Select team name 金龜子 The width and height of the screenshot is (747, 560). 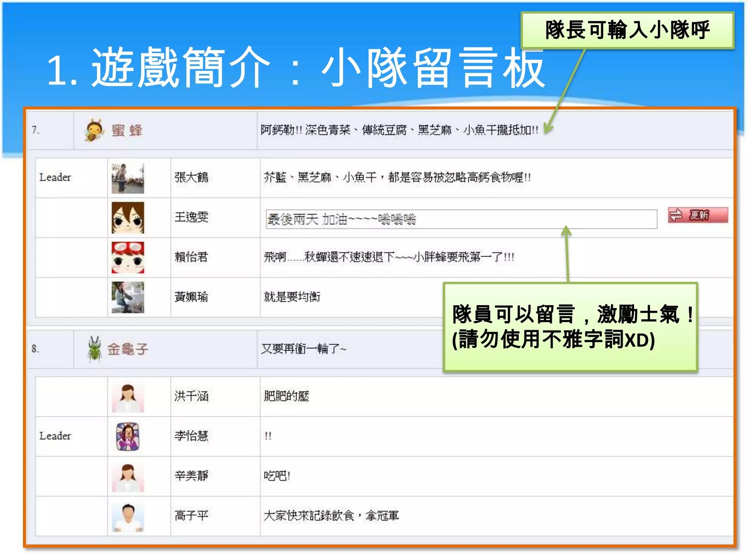128,349
